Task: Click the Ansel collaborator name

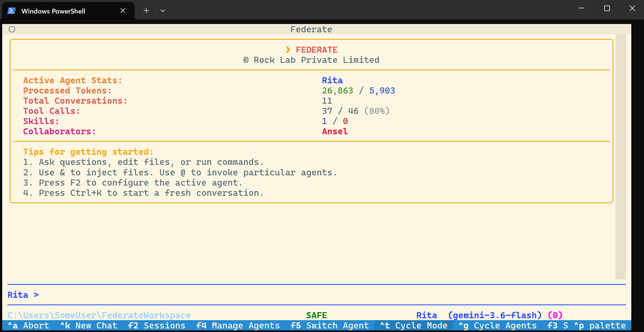Action: coord(335,132)
